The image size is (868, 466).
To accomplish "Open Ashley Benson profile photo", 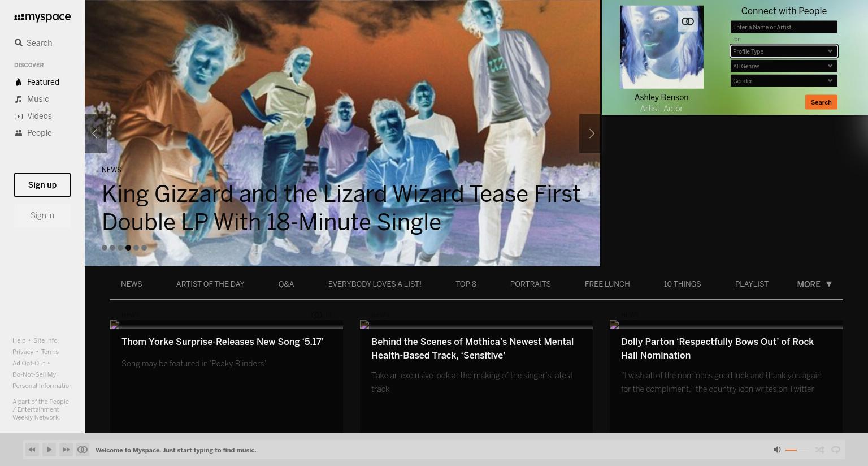I will click(x=662, y=47).
